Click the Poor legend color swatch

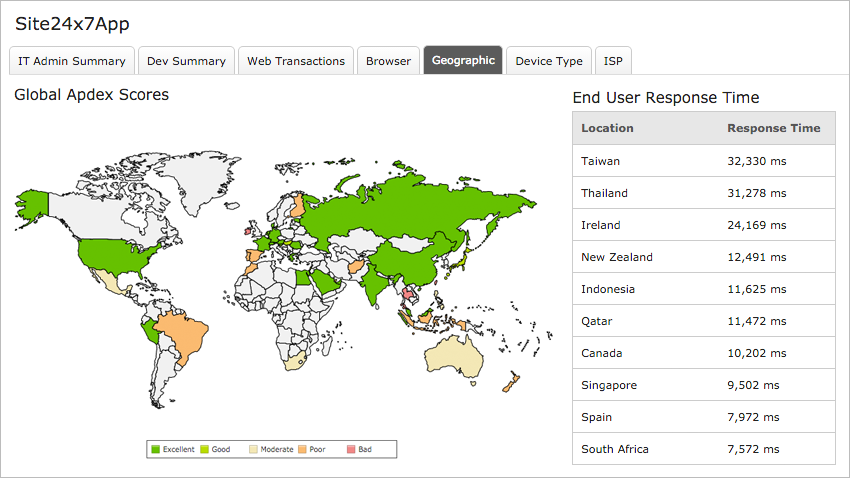tap(302, 449)
